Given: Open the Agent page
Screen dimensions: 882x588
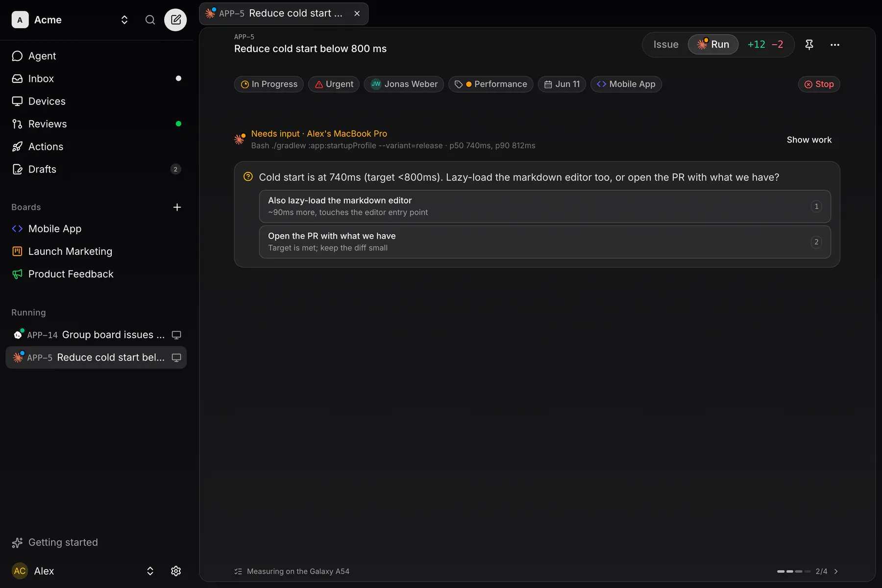Looking at the screenshot, I should click(x=96, y=56).
